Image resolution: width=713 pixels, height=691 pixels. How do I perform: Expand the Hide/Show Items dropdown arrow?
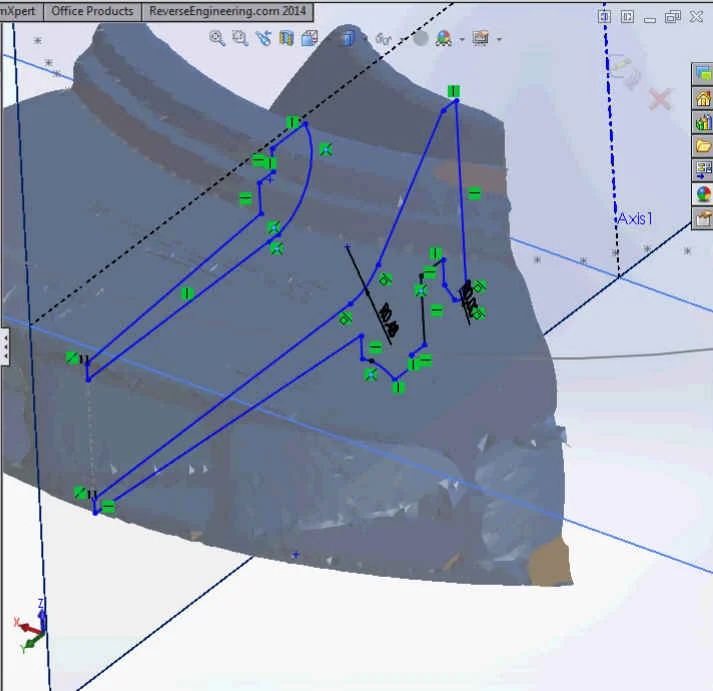399,39
